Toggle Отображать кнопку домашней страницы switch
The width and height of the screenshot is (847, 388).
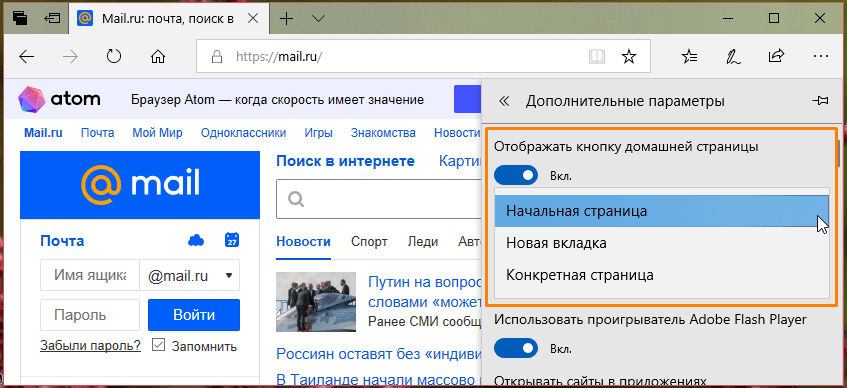(x=516, y=175)
